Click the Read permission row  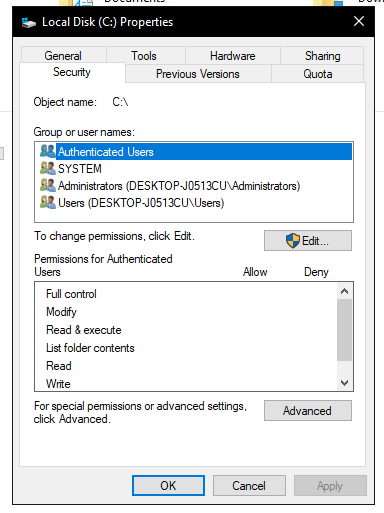click(x=186, y=366)
